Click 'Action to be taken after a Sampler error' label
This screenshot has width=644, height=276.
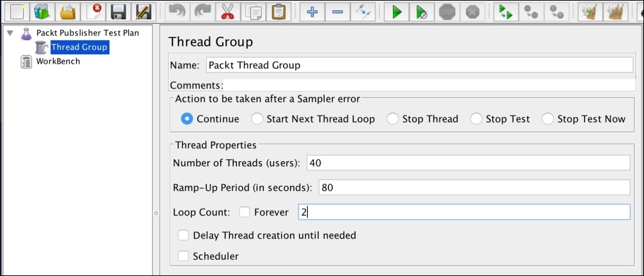point(267,99)
